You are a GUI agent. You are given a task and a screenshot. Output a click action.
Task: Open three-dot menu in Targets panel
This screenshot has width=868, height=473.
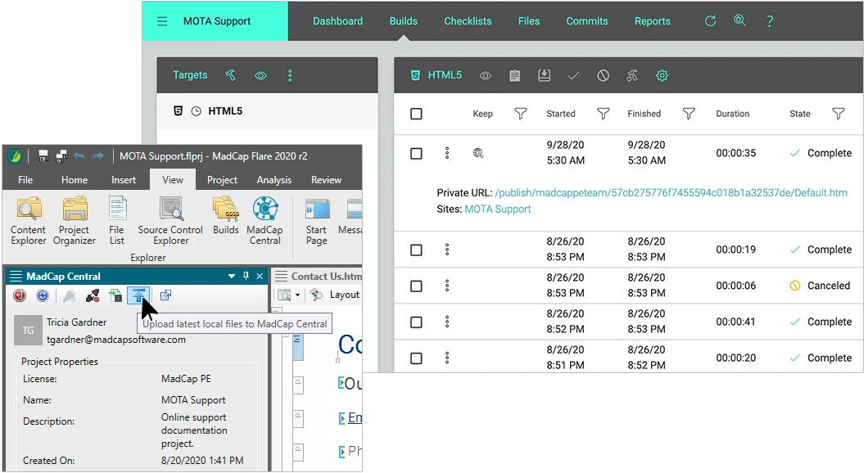coord(290,75)
